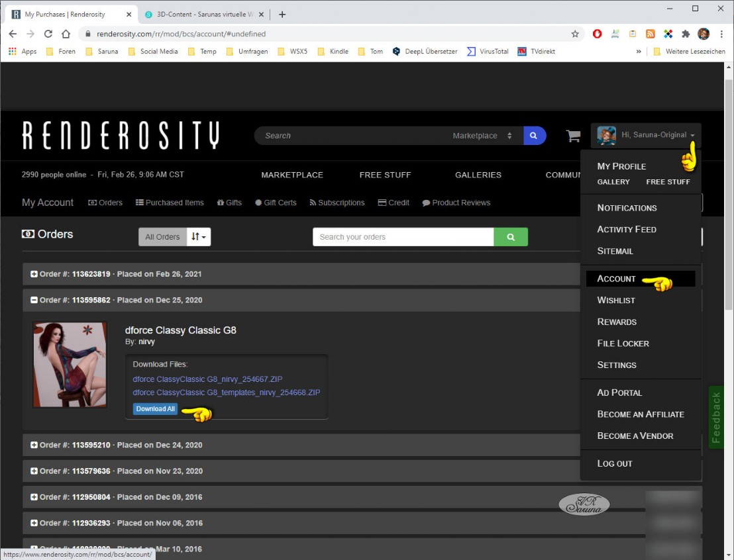Click the green order search button
The image size is (734, 560).
(x=511, y=237)
